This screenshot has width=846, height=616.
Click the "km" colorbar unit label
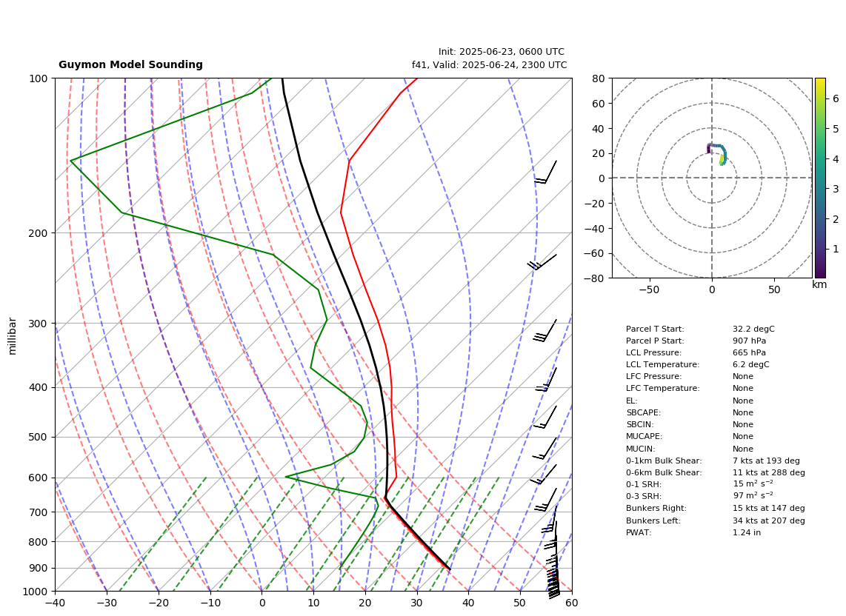click(819, 285)
